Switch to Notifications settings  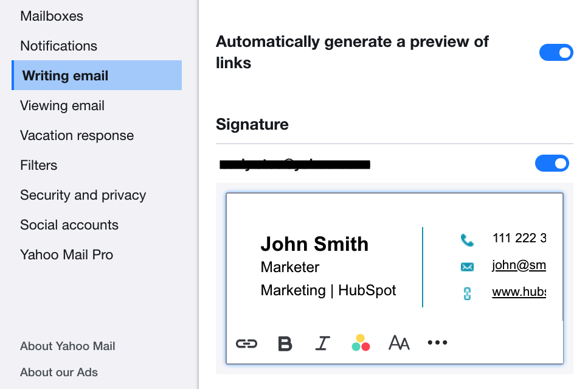pos(58,46)
